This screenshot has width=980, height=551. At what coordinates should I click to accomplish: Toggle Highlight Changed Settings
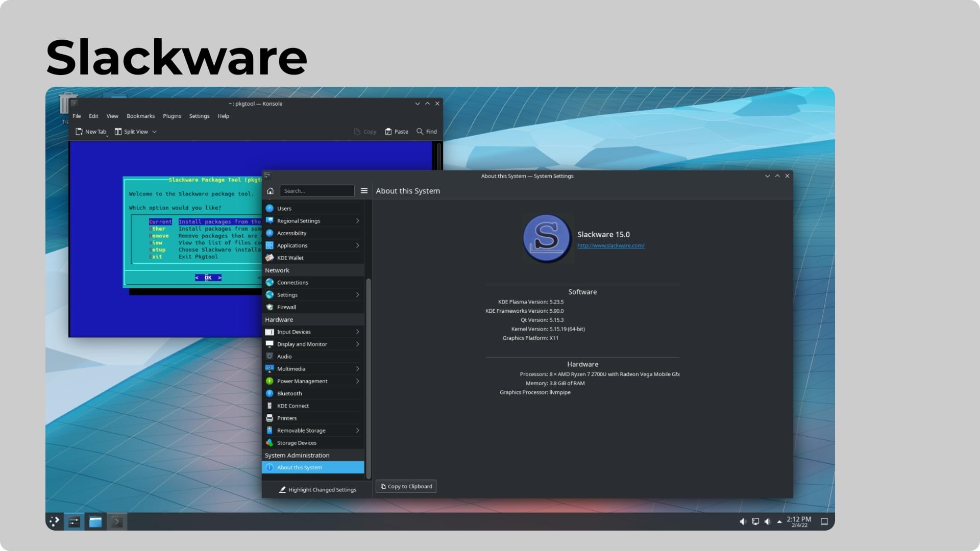click(317, 489)
